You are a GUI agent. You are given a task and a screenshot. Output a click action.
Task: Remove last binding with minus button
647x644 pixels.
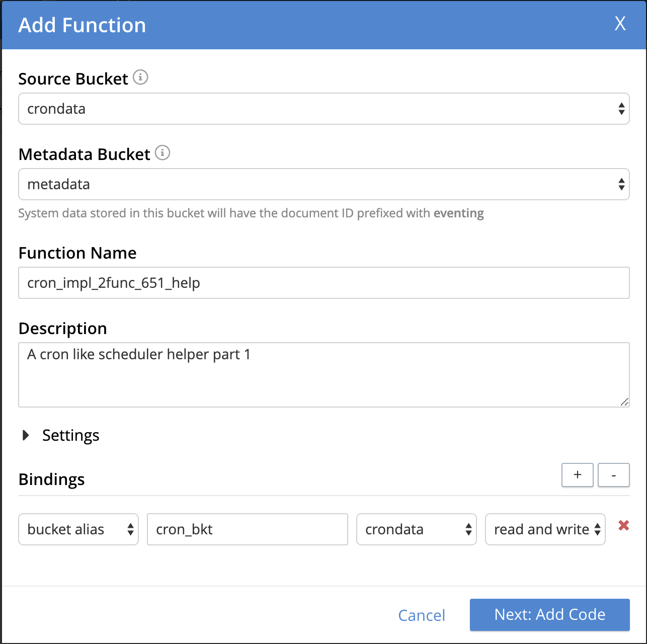(x=614, y=475)
